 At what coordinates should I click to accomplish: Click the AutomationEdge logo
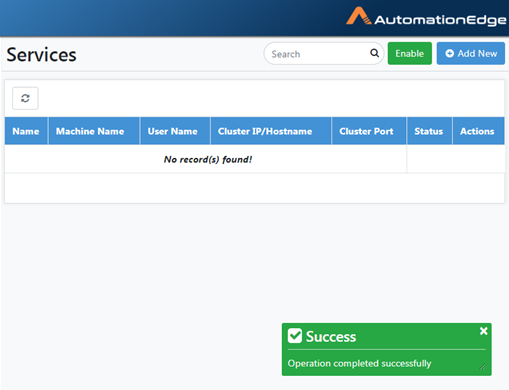point(426,17)
